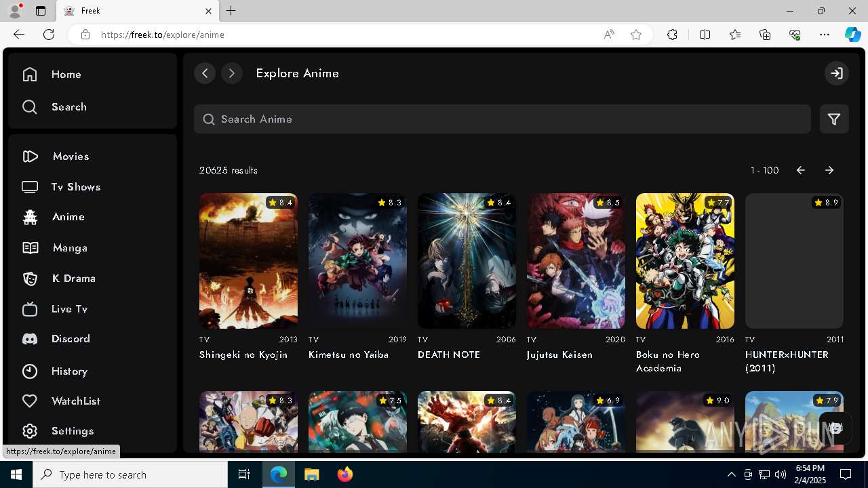Click in the Search Anime field
Image resolution: width=868 pixels, height=488 pixels.
(502, 119)
